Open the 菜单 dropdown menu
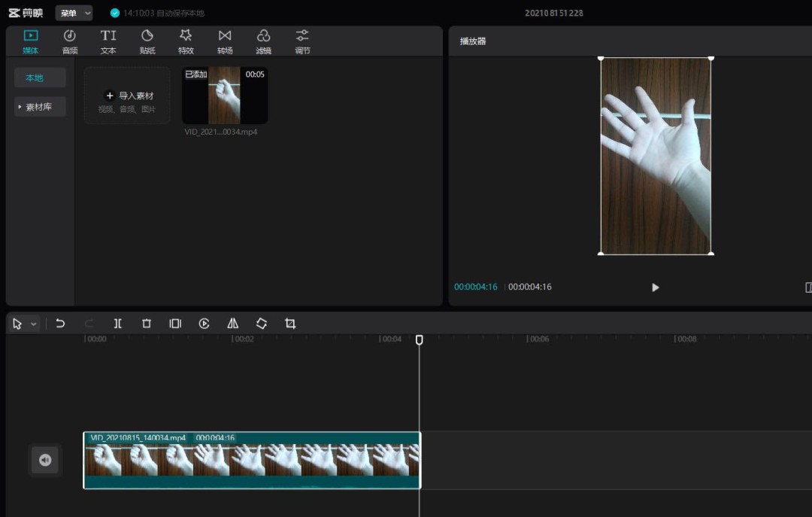The width and height of the screenshot is (812, 517). click(74, 13)
